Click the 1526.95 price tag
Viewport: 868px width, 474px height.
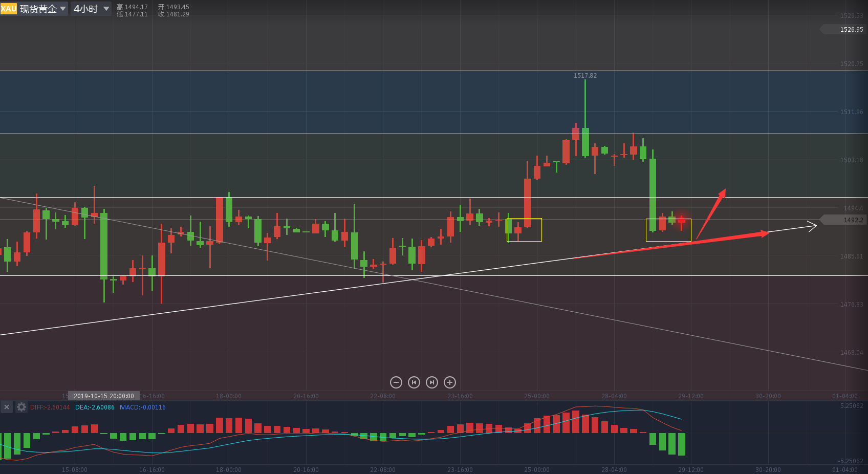(x=844, y=30)
